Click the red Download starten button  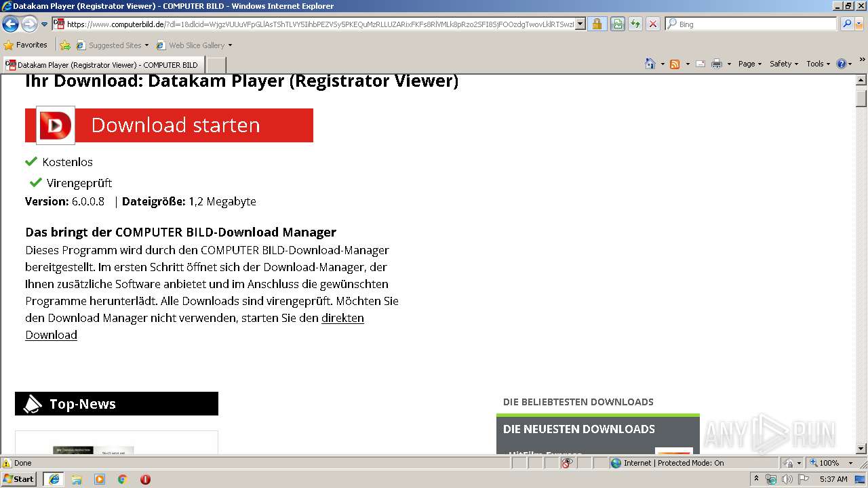[170, 125]
